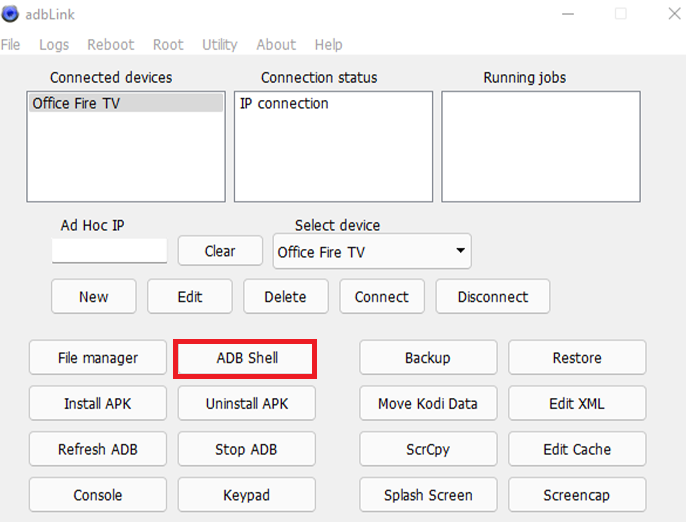Click the Splash Screen button
The height and width of the screenshot is (522, 686).
[x=428, y=495]
